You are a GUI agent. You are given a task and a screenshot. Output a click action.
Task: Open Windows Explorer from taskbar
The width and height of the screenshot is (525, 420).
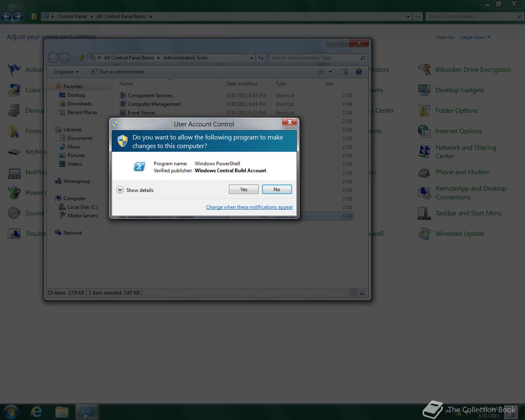point(62,411)
